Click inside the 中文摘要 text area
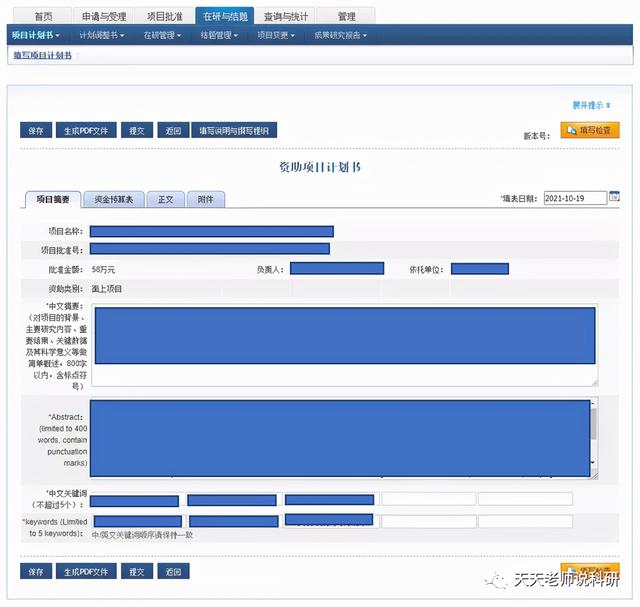 click(x=344, y=345)
